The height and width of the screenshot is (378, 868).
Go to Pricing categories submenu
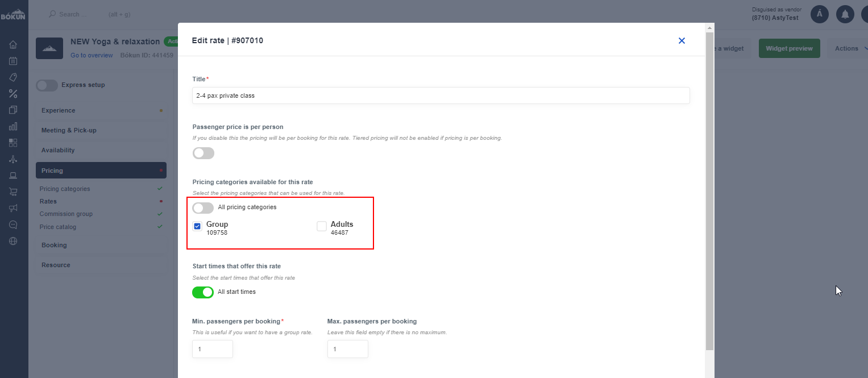tap(65, 189)
